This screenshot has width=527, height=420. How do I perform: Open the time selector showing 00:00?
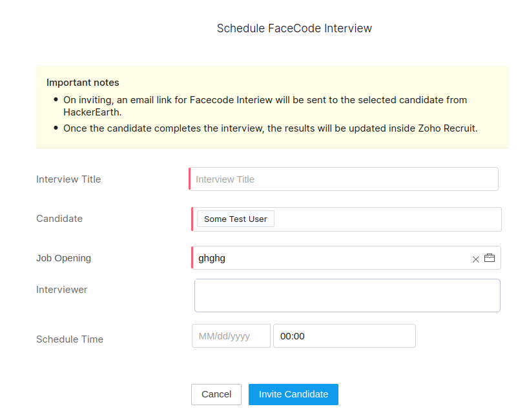click(x=344, y=335)
